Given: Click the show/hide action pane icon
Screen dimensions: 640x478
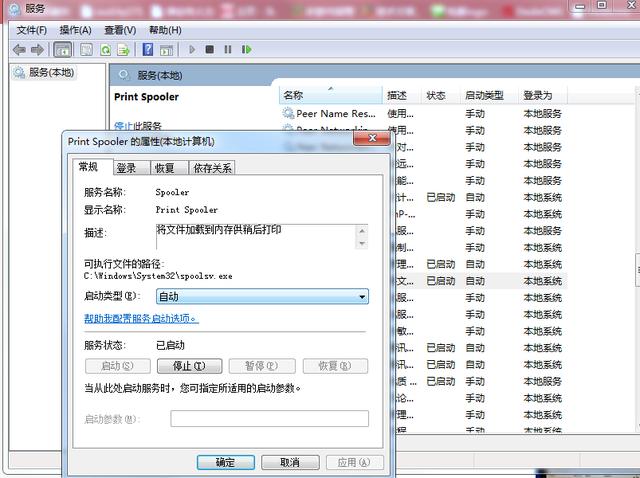Looking at the screenshot, I should 167,50.
